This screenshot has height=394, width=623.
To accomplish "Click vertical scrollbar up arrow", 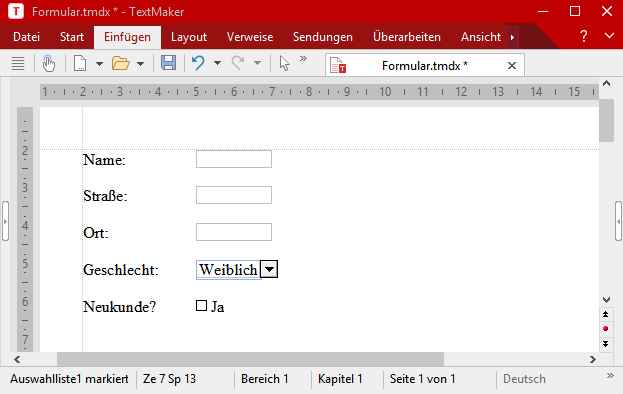I will 606,83.
